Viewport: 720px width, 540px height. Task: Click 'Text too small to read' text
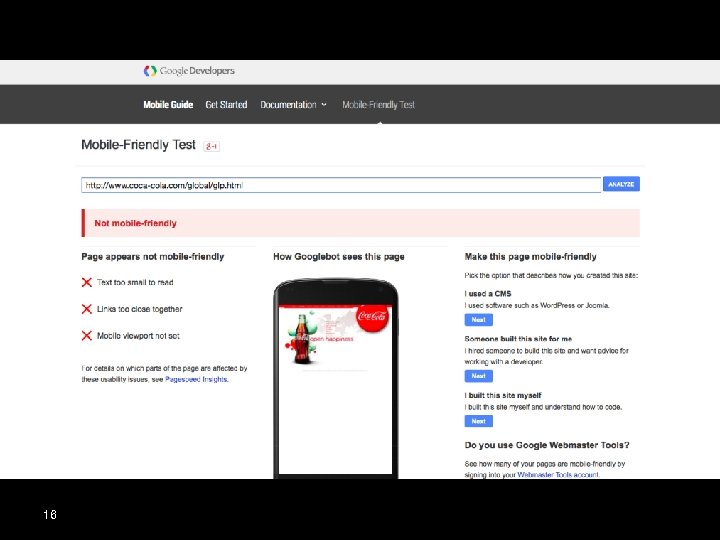tap(135, 282)
